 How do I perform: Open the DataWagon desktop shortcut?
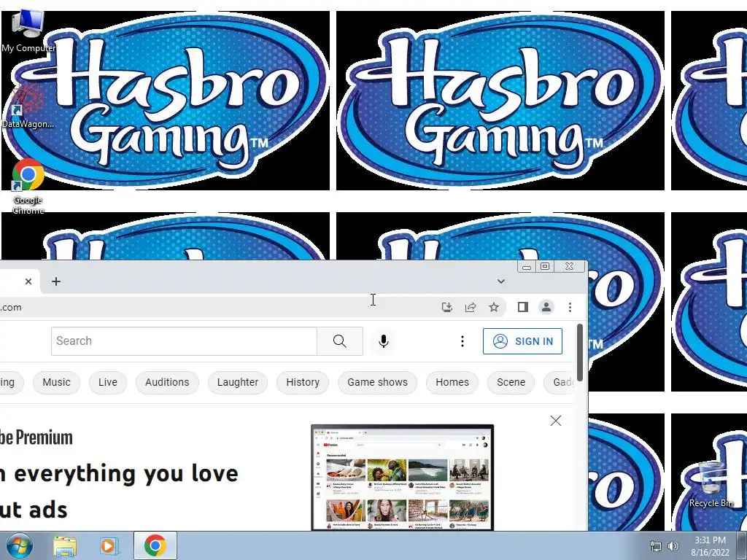point(28,106)
